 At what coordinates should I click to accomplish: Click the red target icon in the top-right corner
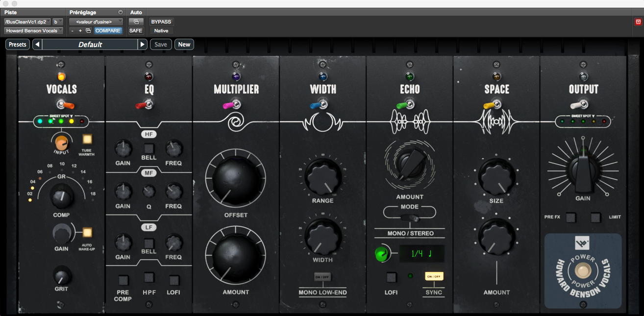click(638, 21)
